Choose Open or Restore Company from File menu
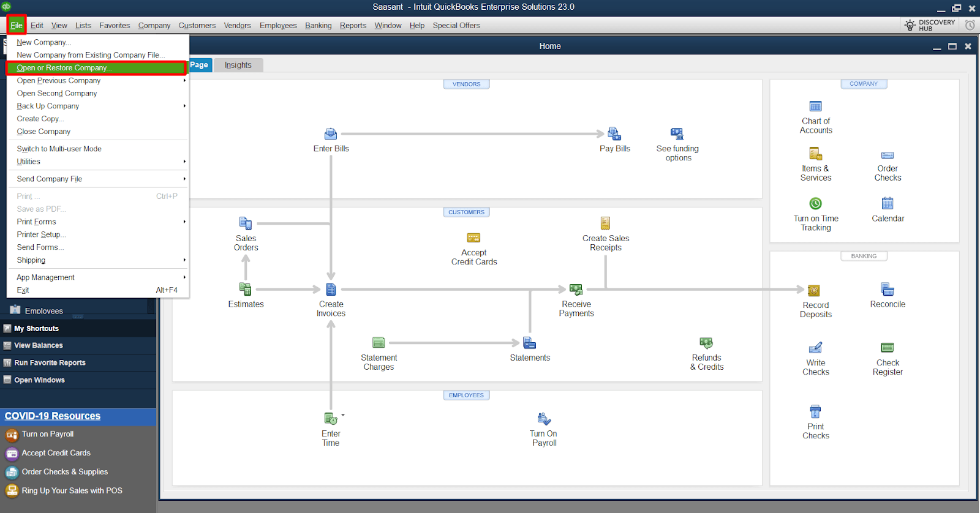 point(97,68)
